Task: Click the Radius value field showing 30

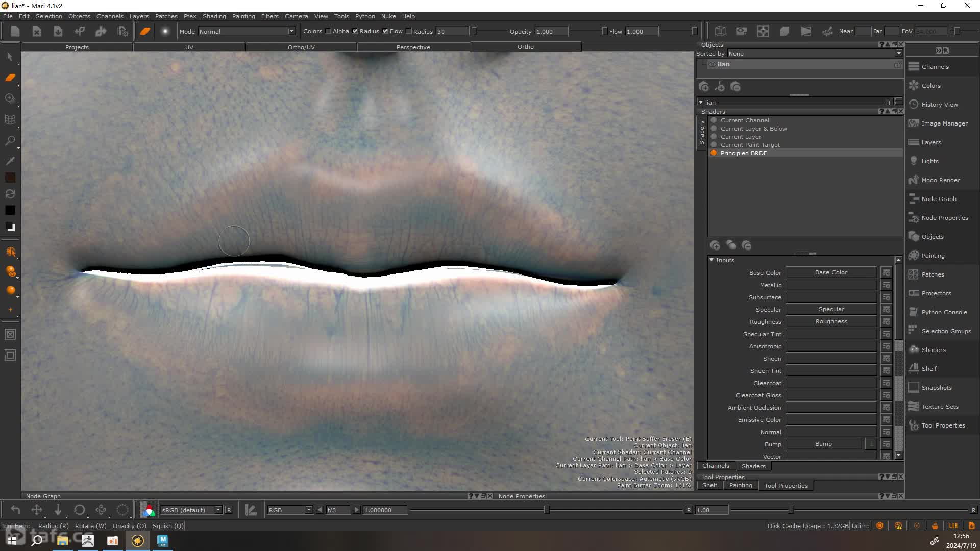Action: [452, 31]
